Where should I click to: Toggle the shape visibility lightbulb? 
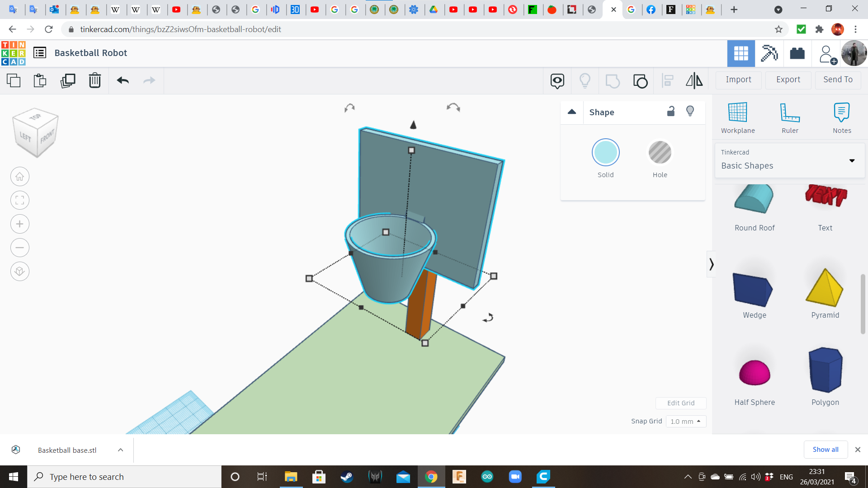tap(690, 112)
